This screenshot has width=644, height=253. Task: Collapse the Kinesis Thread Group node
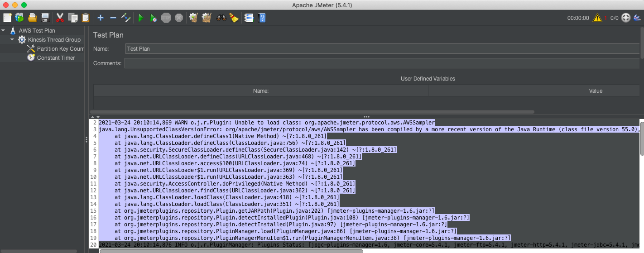click(13, 39)
